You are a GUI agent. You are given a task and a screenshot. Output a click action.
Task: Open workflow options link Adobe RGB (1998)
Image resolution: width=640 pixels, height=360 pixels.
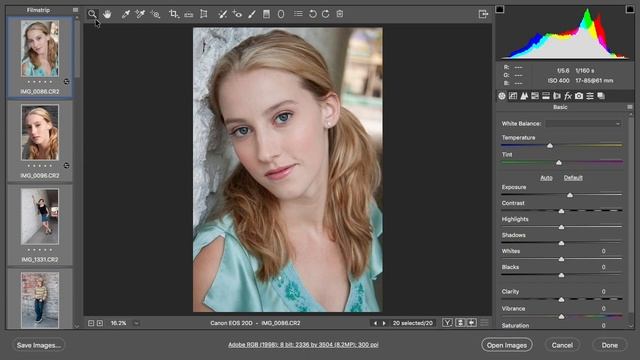(x=303, y=345)
